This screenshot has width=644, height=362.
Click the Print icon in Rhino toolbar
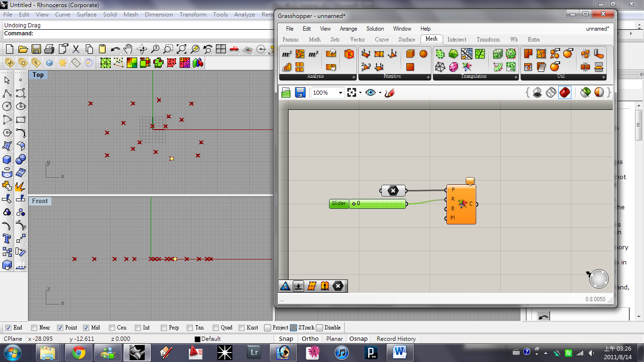click(x=50, y=49)
